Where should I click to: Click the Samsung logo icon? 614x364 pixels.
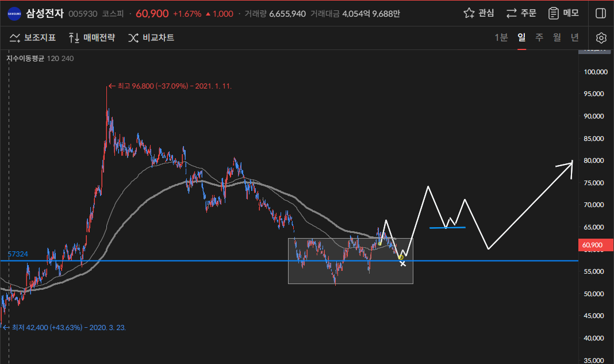(14, 14)
